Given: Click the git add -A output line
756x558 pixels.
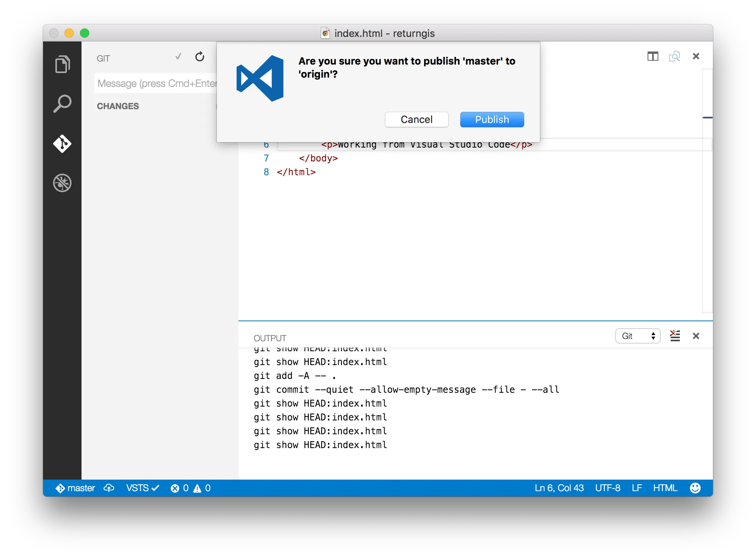Looking at the screenshot, I should click(295, 376).
